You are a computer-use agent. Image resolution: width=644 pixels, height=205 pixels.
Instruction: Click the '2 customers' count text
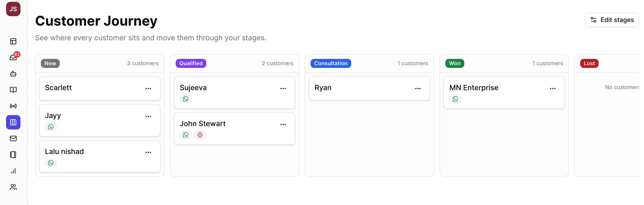click(x=278, y=63)
